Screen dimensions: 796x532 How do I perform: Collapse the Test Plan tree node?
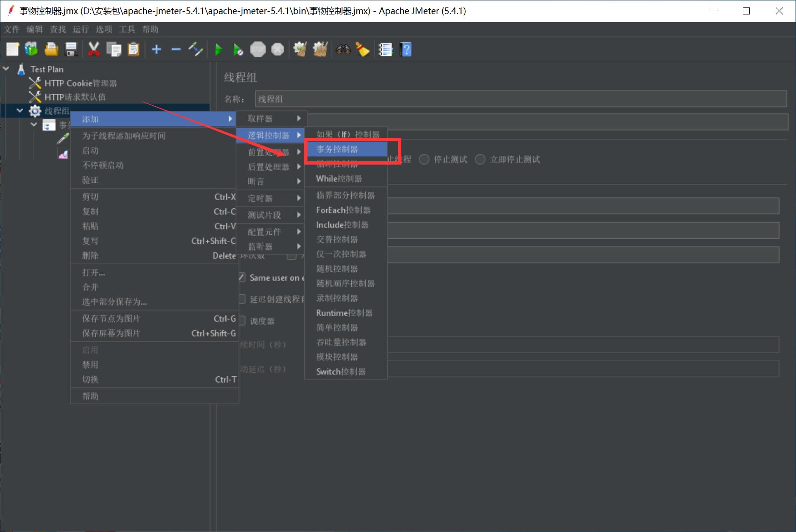[x=6, y=69]
